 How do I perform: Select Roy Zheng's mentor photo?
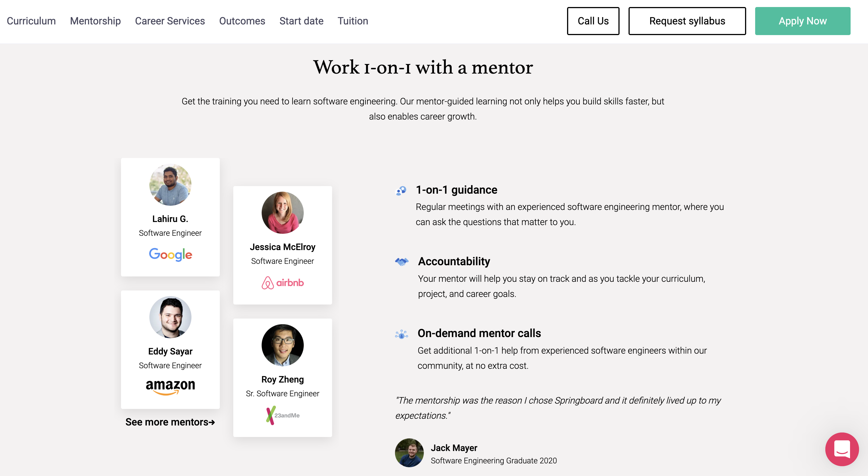point(282,345)
